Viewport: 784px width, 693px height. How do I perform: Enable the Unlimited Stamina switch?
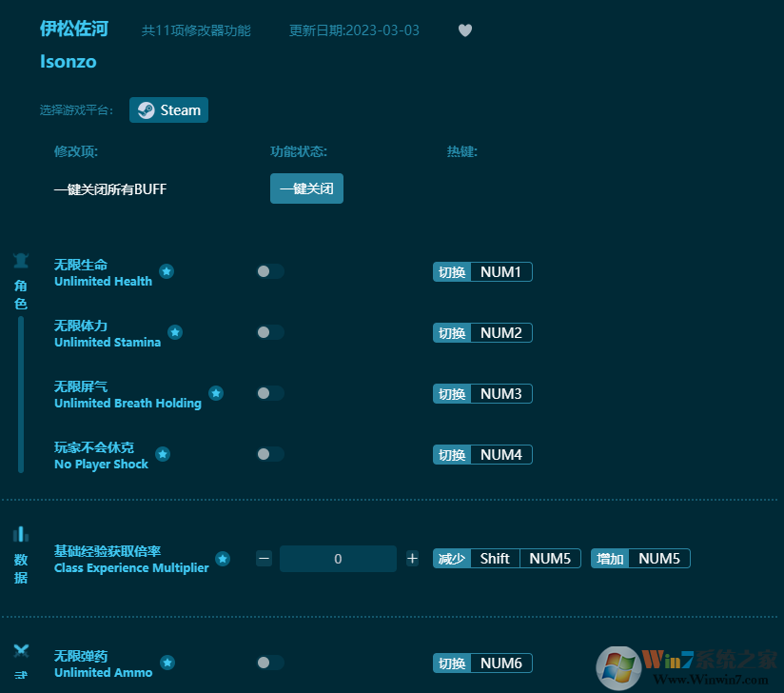pyautogui.click(x=270, y=332)
